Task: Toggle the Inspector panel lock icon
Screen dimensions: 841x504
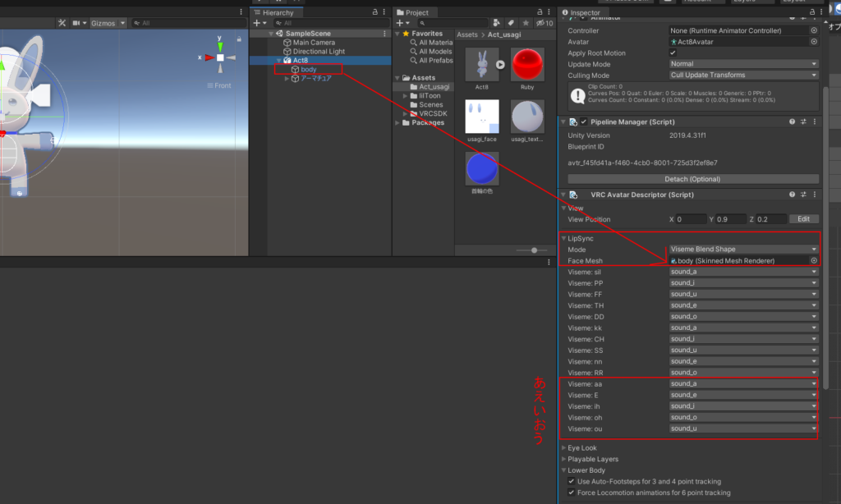Action: (812, 11)
